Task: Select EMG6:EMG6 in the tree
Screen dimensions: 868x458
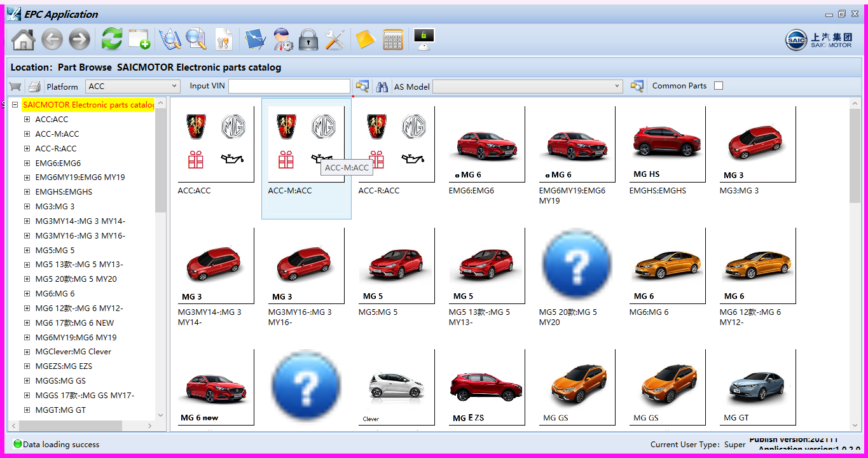Action: click(x=58, y=163)
